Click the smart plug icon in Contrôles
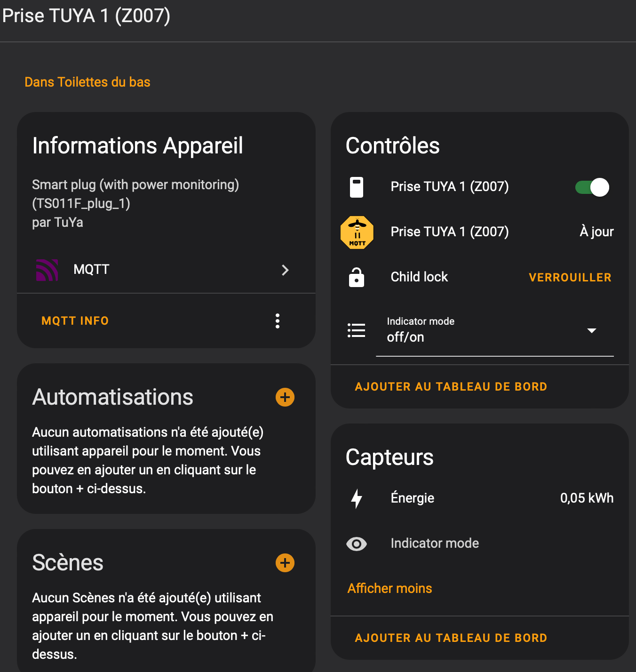The image size is (636, 672). click(357, 187)
